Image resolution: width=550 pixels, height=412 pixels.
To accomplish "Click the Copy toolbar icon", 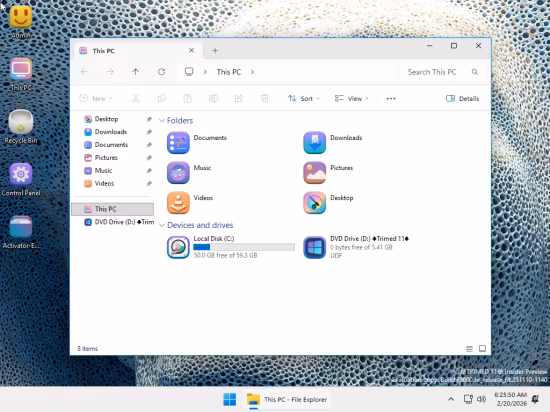I will [162, 99].
